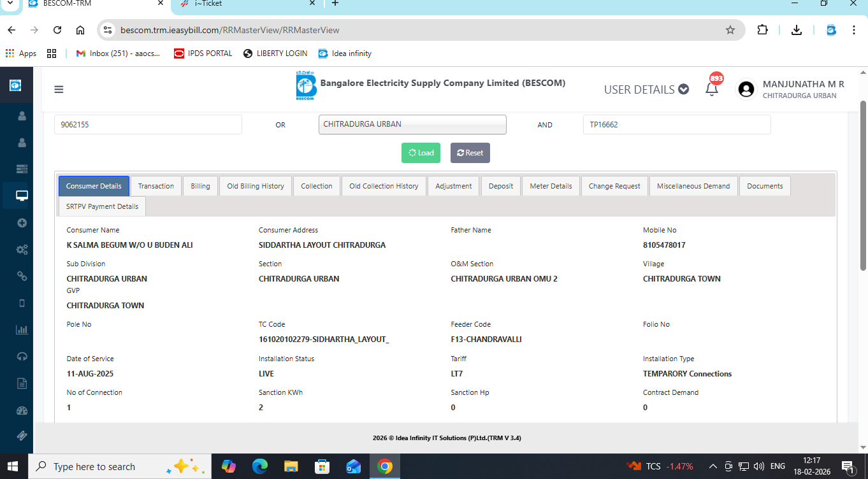Expand the MANJUNATHA M R profile menu
Image resolution: width=868 pixels, height=479 pixels.
791,90
